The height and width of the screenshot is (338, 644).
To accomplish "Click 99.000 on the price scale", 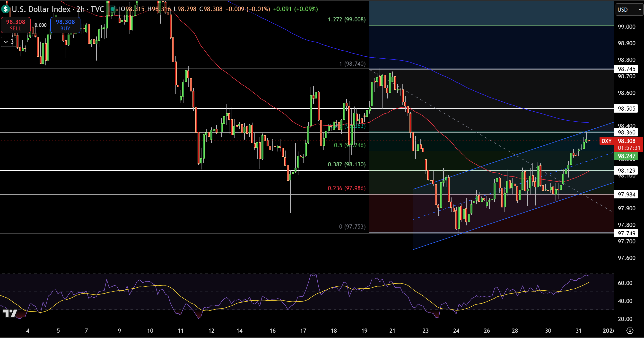I will click(x=627, y=27).
